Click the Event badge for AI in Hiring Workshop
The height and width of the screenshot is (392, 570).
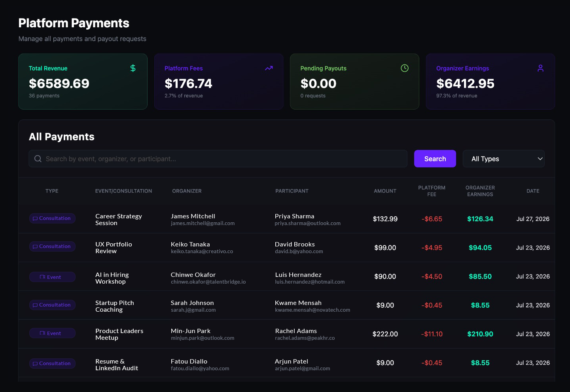click(52, 277)
